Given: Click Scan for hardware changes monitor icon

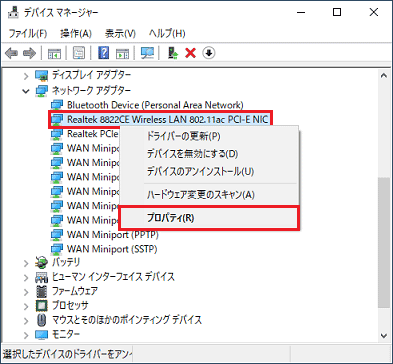Looking at the screenshot, I should [x=147, y=53].
